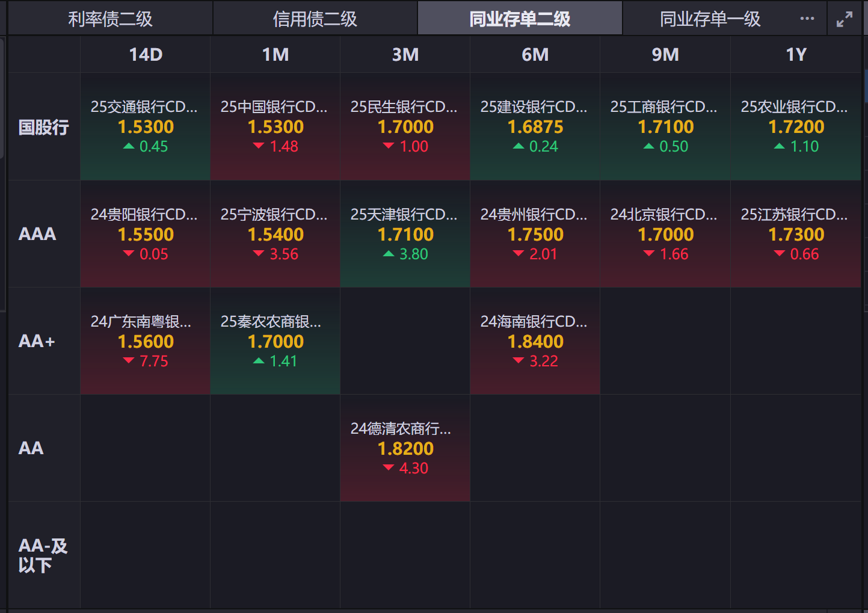Select the AA row label
Viewport: 868px width, 613px height.
pyautogui.click(x=31, y=448)
